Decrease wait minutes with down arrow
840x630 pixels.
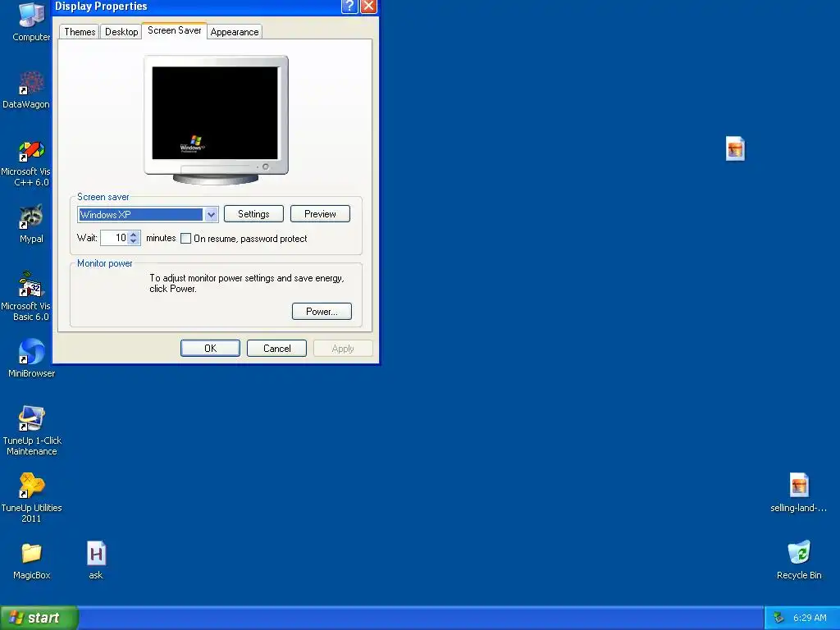(x=134, y=242)
